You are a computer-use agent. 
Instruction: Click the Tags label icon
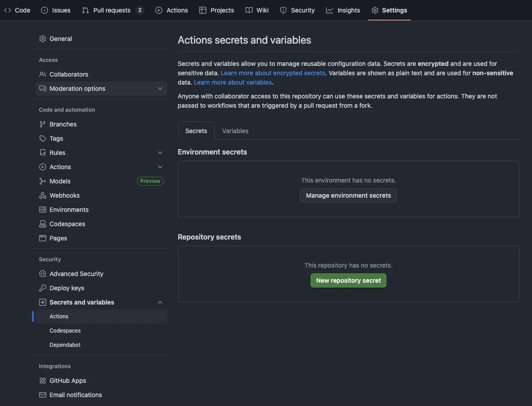(x=42, y=138)
